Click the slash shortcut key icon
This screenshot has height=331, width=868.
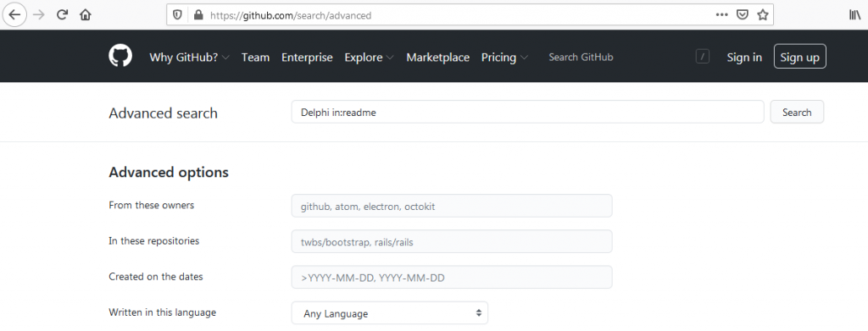coord(703,57)
